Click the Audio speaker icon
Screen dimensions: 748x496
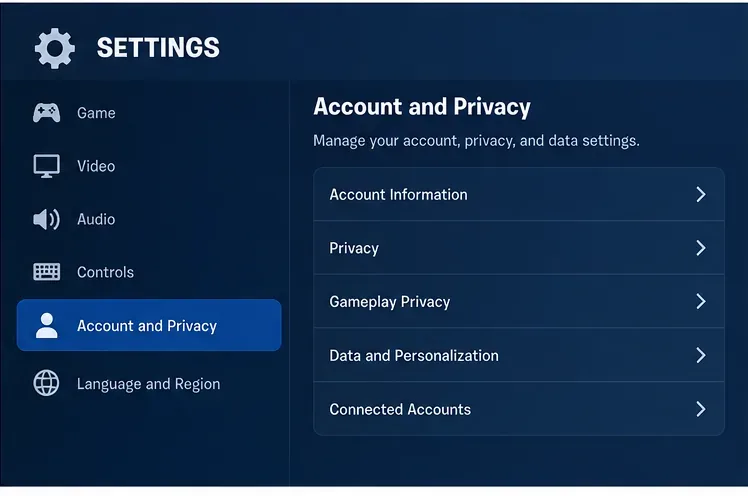tap(46, 219)
